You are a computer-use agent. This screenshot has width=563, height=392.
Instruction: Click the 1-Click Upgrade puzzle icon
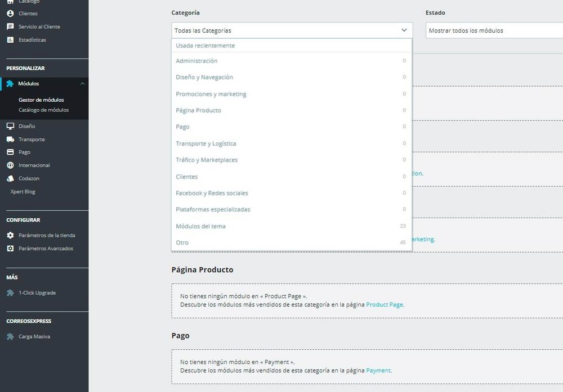10,292
